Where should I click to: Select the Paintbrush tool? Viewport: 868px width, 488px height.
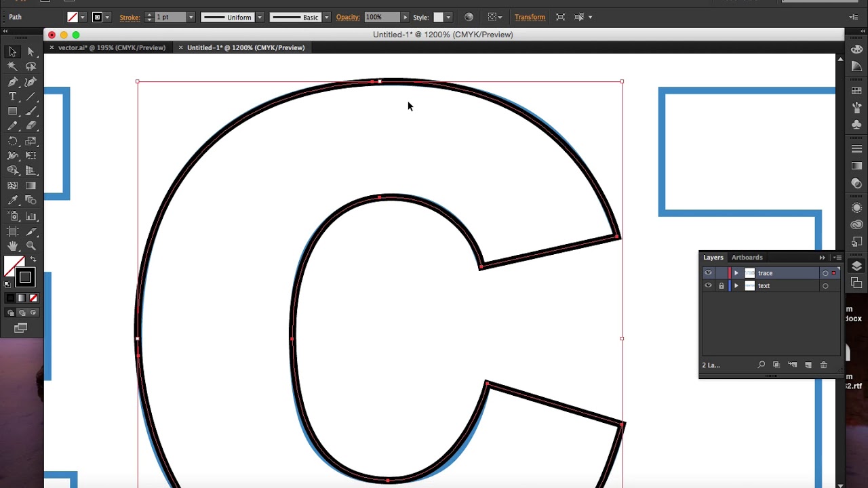pos(31,111)
